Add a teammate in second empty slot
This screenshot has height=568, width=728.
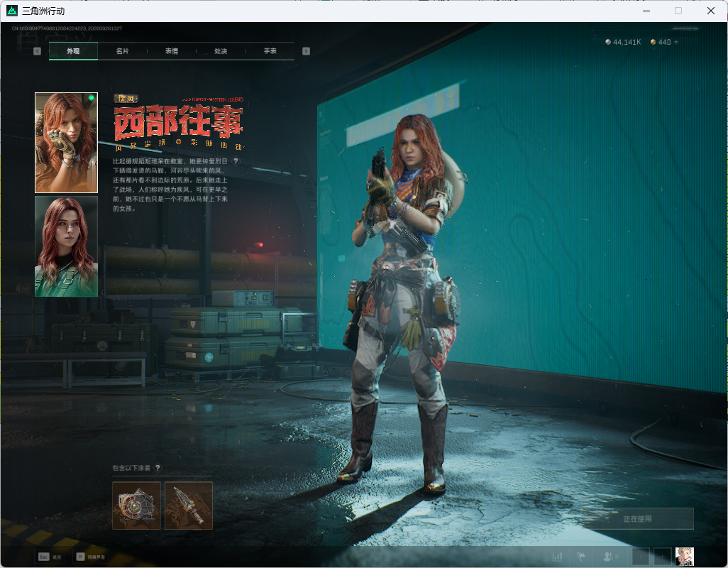663,557
